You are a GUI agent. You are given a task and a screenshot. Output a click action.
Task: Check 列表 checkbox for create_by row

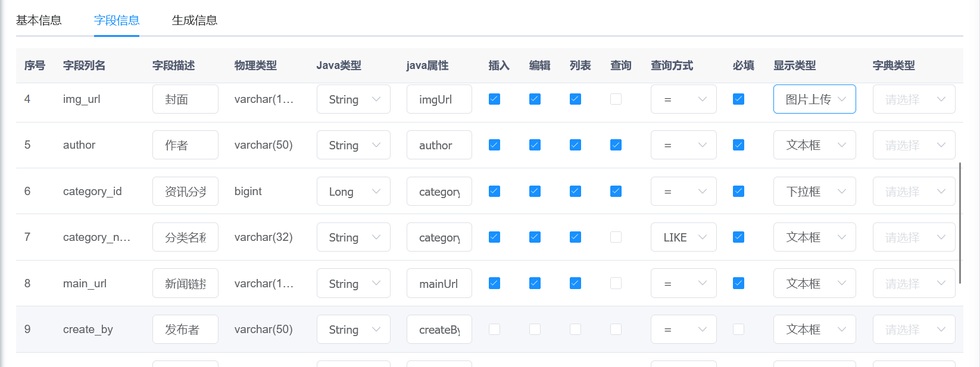coord(575,330)
